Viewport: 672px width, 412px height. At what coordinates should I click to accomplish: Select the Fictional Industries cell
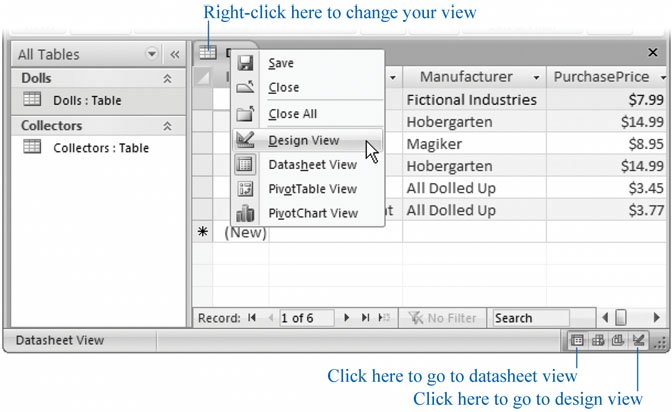tap(474, 99)
